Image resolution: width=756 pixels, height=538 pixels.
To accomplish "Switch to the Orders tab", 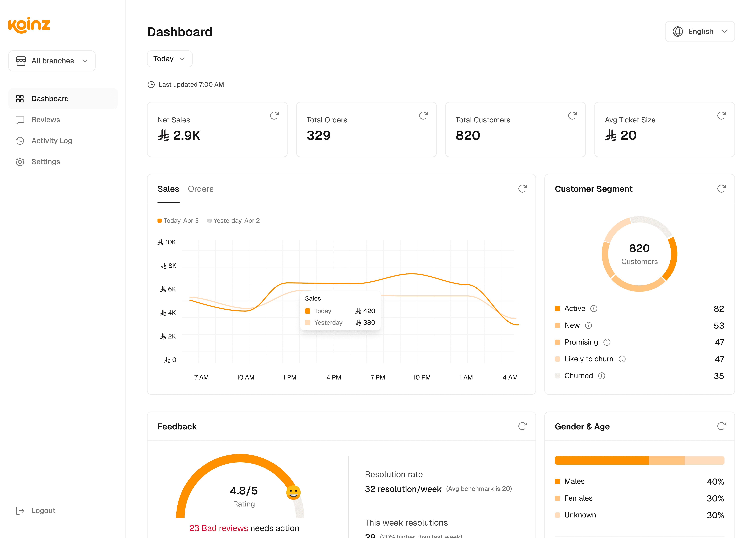I will click(201, 189).
